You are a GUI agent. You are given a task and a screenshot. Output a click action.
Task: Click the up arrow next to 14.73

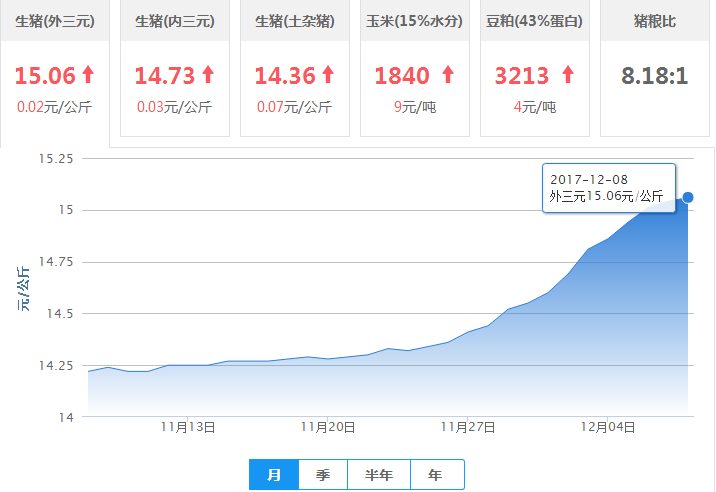pos(208,74)
